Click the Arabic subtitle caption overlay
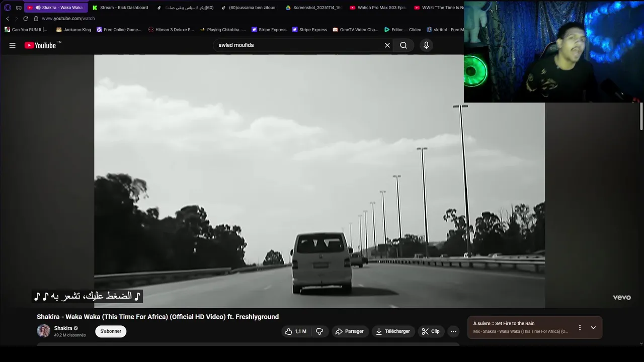 (x=88, y=296)
